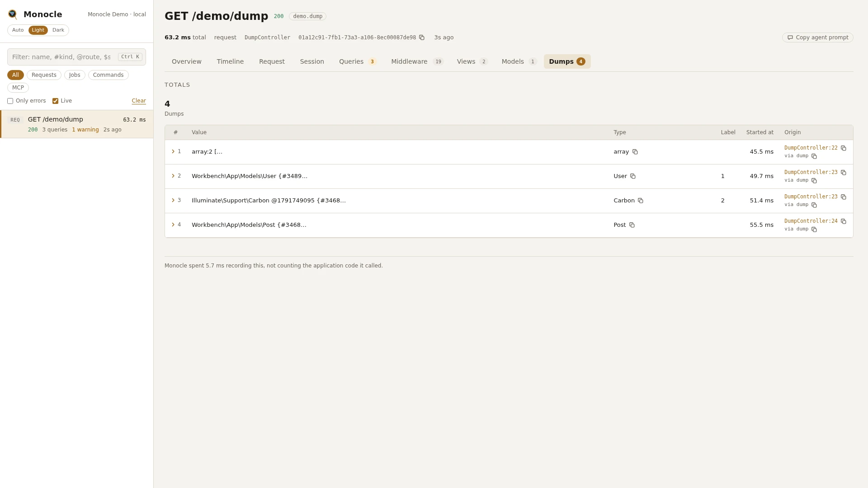This screenshot has height=488, width=868.
Task: Select the All filter pill
Action: tap(15, 75)
